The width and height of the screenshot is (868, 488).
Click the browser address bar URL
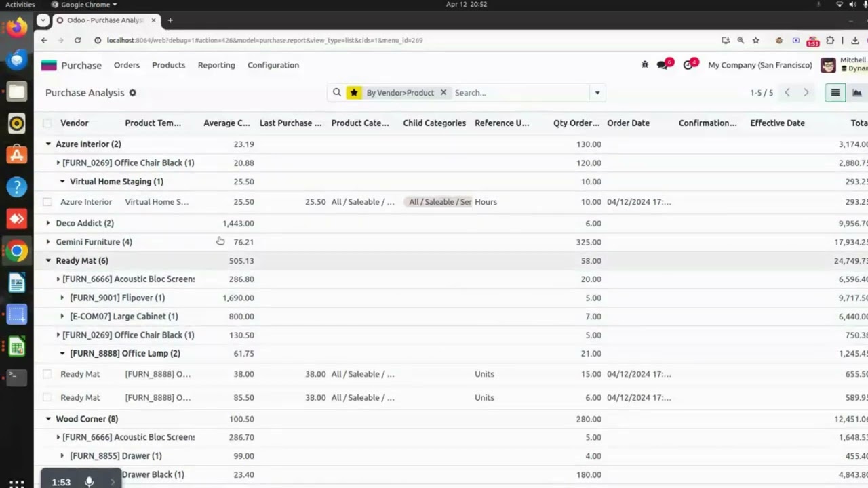tap(264, 41)
